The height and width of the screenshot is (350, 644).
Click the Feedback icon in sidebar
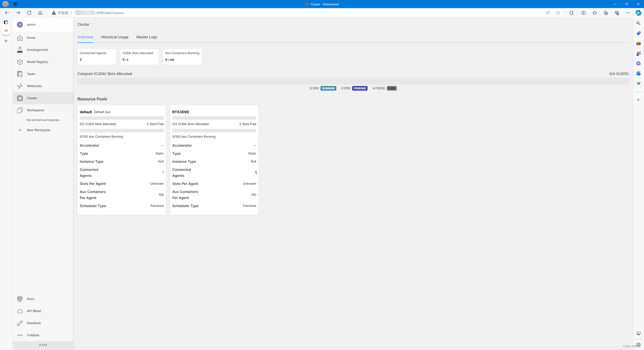tap(20, 323)
